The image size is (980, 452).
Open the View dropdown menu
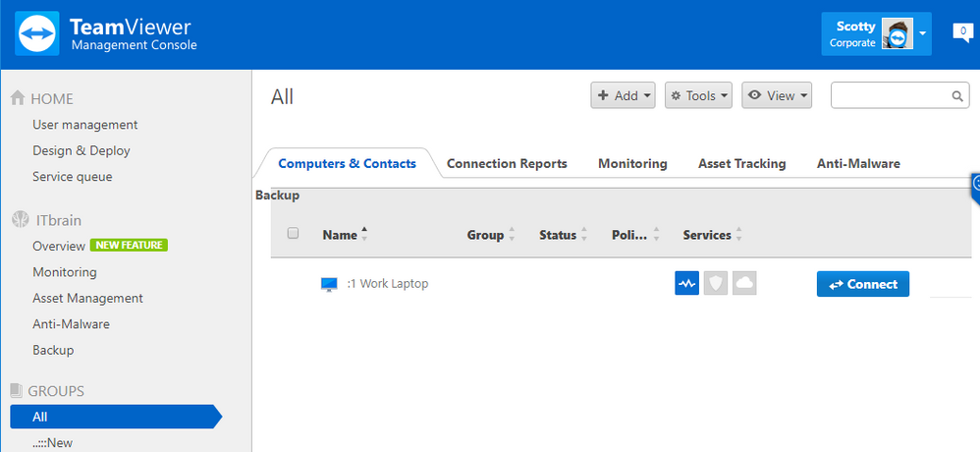(777, 95)
